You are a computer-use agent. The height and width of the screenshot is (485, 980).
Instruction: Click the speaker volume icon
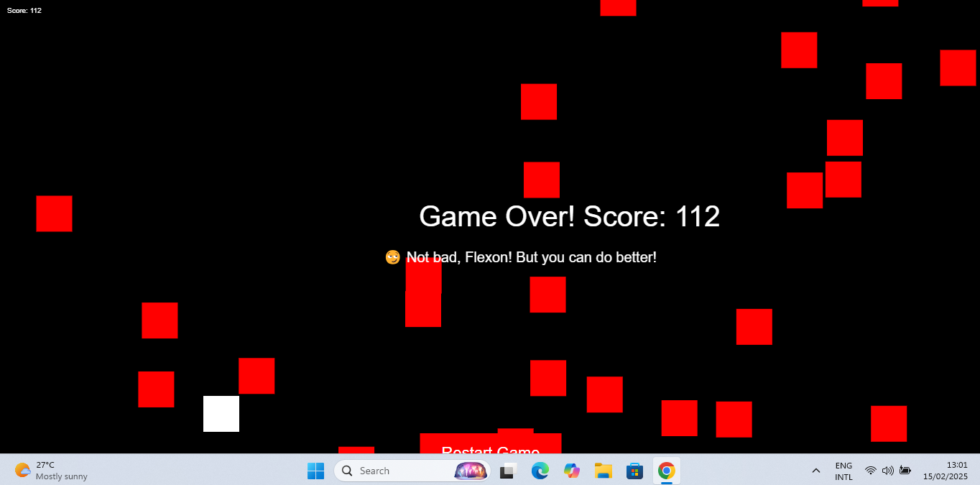click(887, 471)
